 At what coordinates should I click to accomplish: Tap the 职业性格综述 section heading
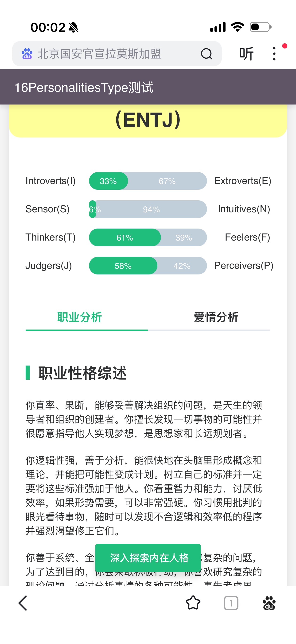click(x=82, y=373)
